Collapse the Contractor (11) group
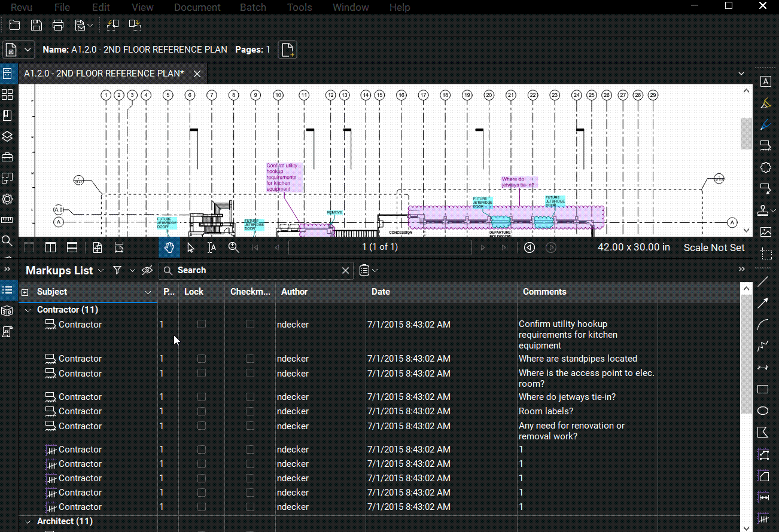Viewport: 779px width, 532px height. (28, 310)
